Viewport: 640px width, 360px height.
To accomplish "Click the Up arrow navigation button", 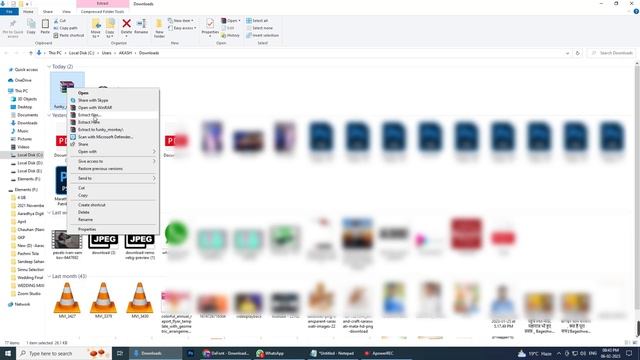I will [x=31, y=53].
